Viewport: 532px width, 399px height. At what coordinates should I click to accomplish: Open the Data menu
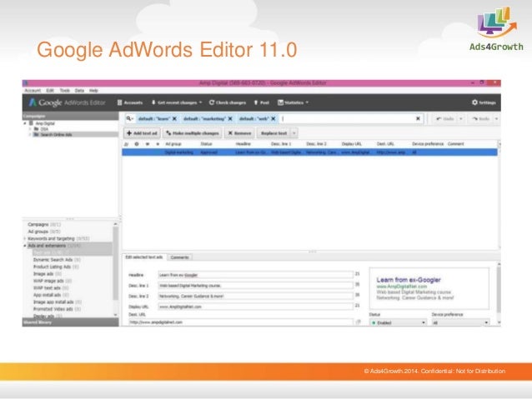pyautogui.click(x=79, y=91)
